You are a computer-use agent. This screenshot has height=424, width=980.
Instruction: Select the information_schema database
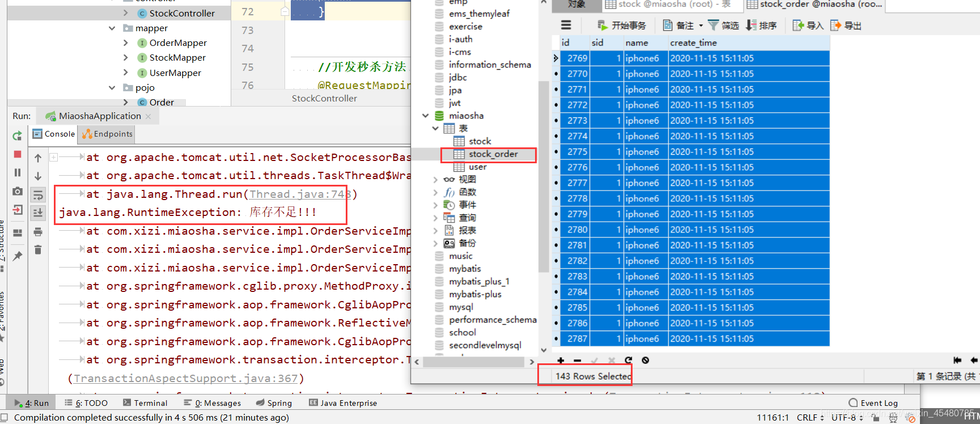click(490, 65)
